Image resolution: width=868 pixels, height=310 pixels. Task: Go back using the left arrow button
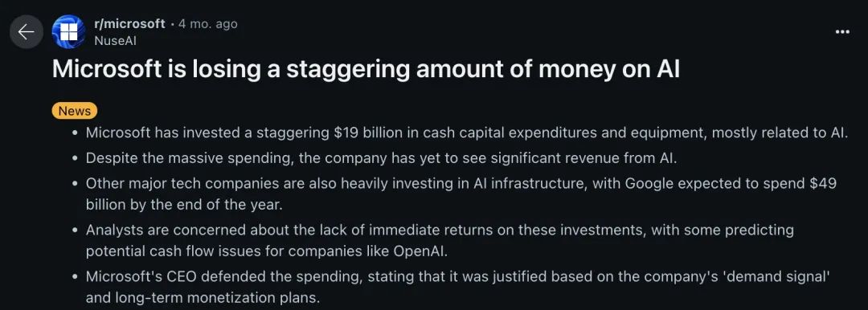coord(26,31)
